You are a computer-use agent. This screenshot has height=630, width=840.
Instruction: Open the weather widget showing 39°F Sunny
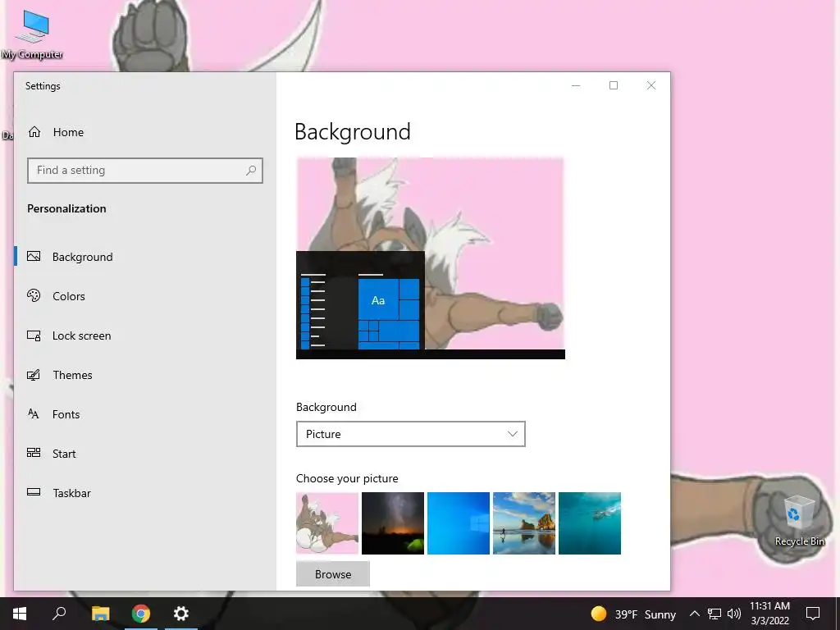[633, 614]
